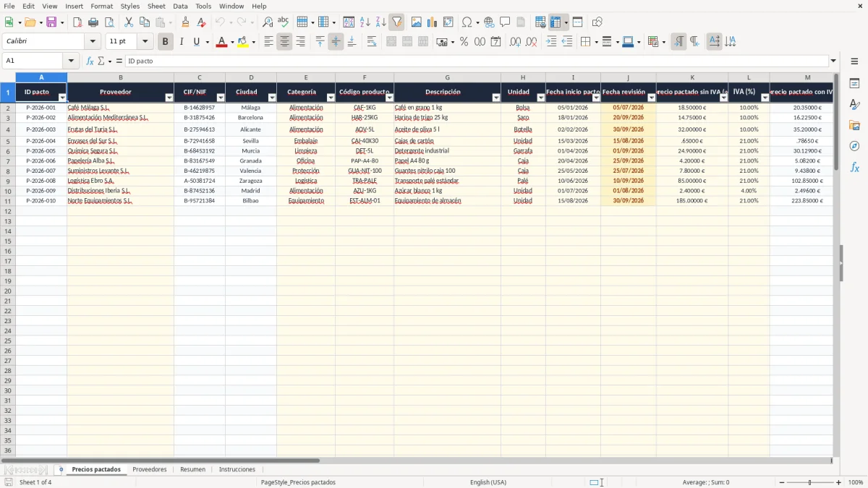
Task: Click Format as Date icon
Action: tap(495, 42)
